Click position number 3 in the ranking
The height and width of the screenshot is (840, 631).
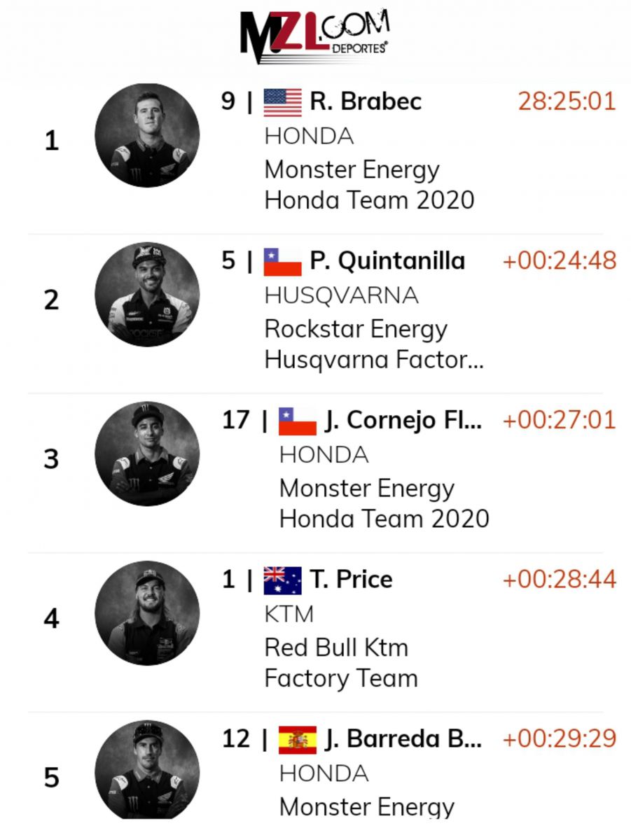point(51,460)
